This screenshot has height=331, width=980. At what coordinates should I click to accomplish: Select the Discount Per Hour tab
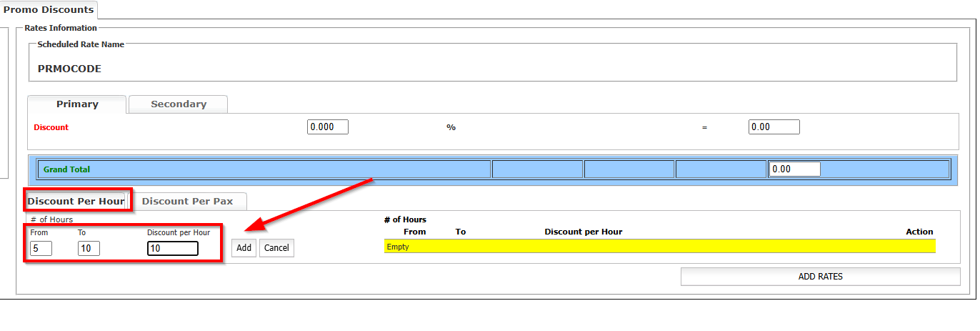76,201
